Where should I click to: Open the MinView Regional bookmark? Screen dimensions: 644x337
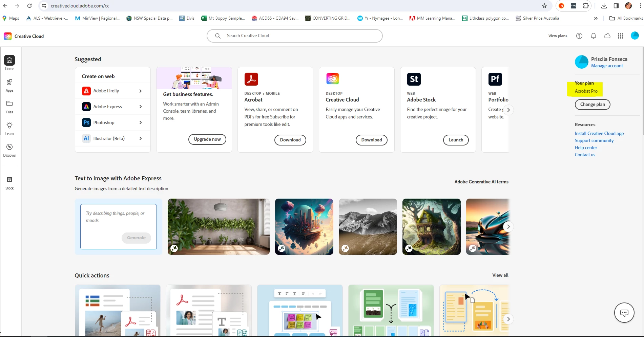click(x=98, y=18)
